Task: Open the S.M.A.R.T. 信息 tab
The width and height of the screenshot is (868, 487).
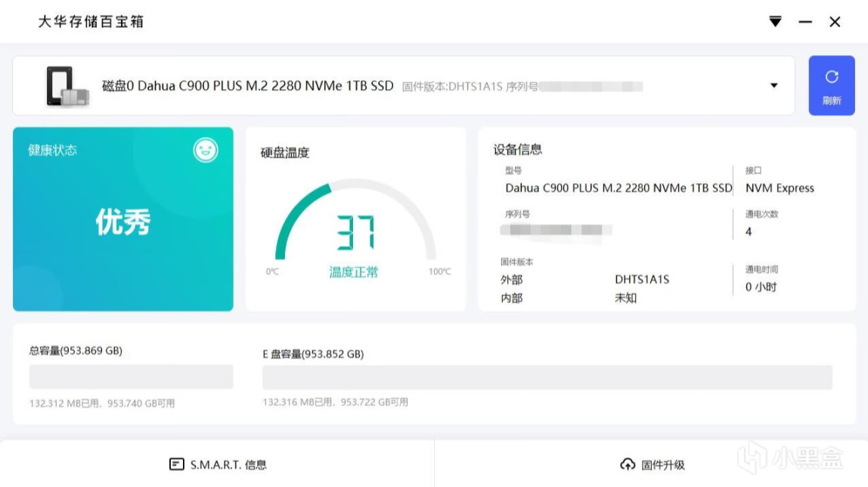Action: point(218,464)
